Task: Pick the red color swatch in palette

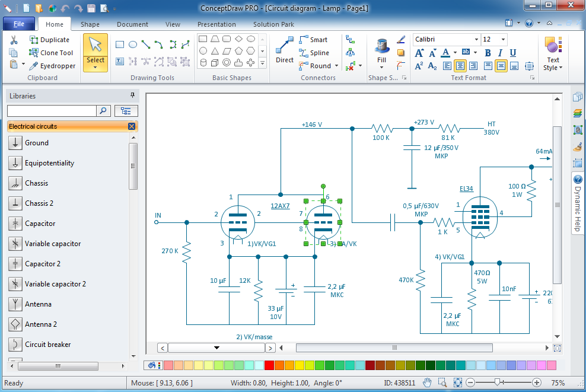Action: [269, 365]
